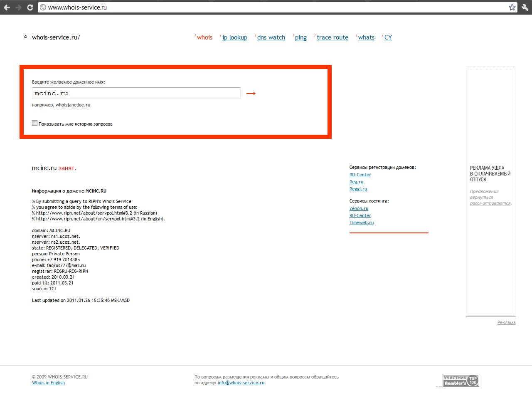Click the 'created: 2010.03.21' line
Image resolution: width=532 pixels, height=398 pixels.
[53, 277]
